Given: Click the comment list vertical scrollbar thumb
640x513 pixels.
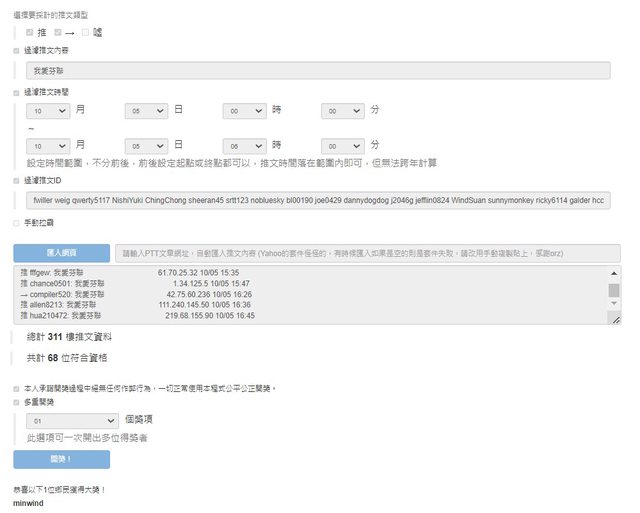Looking at the screenshot, I should (614, 290).
